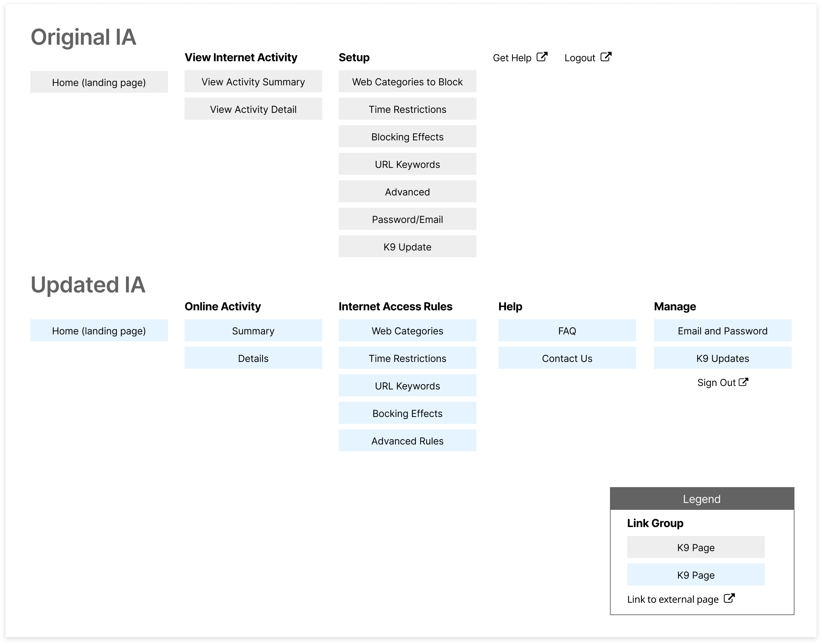Screen dimensions: 822x644
Task: Click View Internet Activity tab
Action: click(x=253, y=57)
